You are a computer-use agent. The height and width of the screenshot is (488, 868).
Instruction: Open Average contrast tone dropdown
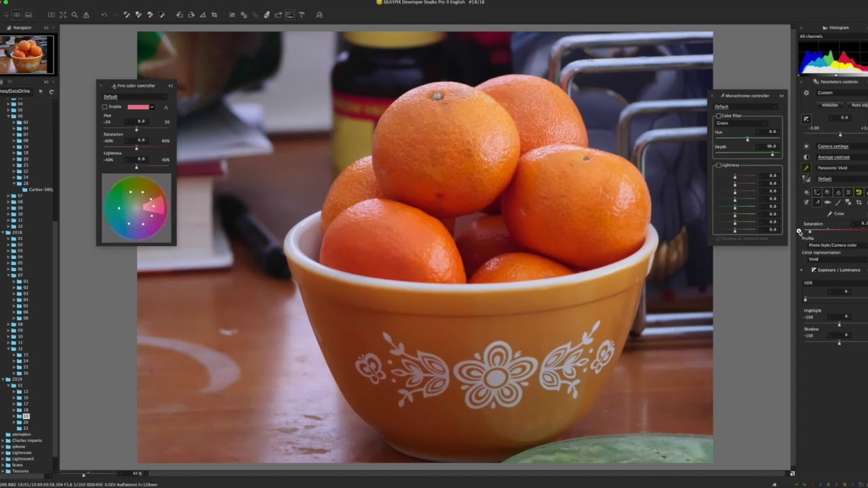pyautogui.click(x=842, y=157)
